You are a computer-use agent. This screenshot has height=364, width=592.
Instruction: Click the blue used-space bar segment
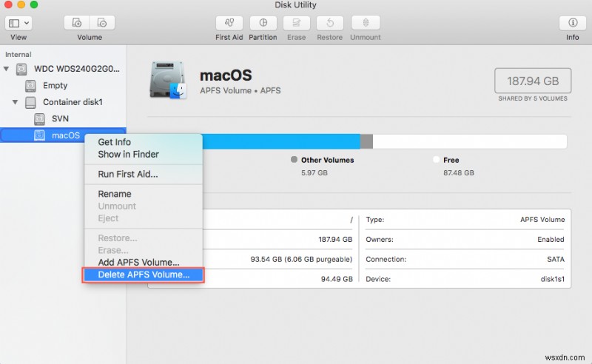point(281,141)
